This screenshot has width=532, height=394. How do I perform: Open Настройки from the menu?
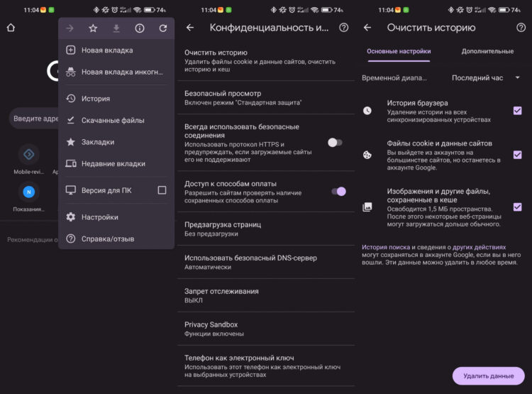click(116, 217)
